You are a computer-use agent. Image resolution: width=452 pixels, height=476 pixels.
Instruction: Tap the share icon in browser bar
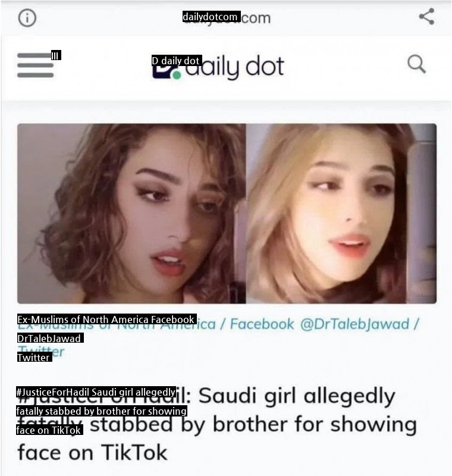pos(426,17)
